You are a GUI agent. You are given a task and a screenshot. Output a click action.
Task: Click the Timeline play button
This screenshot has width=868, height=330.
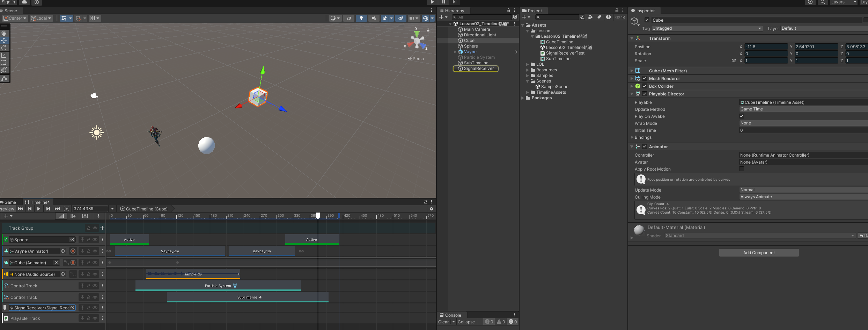39,209
